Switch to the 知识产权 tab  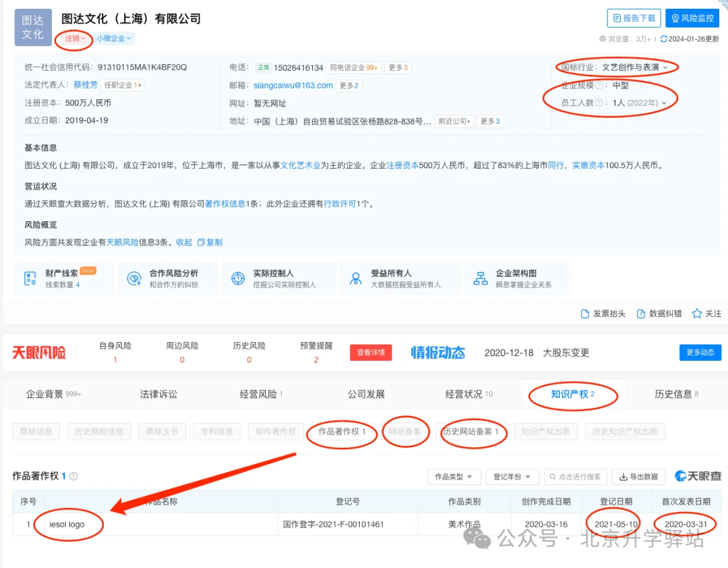[x=572, y=394]
